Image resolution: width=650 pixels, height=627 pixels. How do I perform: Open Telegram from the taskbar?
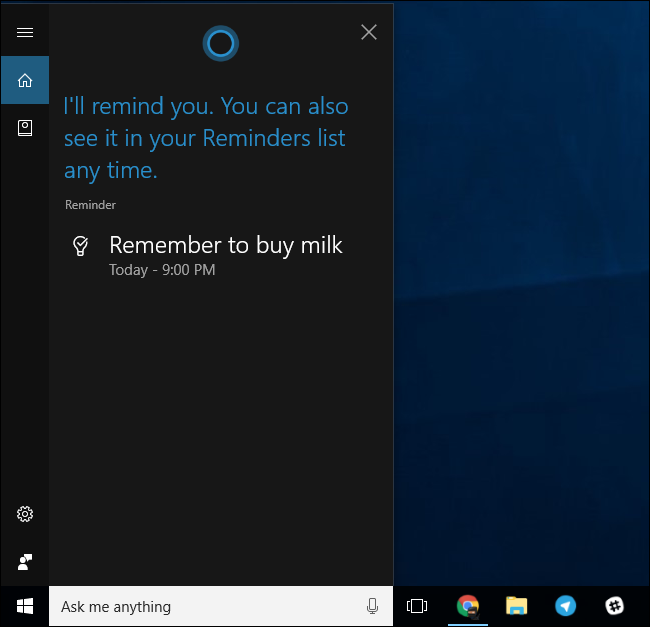tap(565, 606)
